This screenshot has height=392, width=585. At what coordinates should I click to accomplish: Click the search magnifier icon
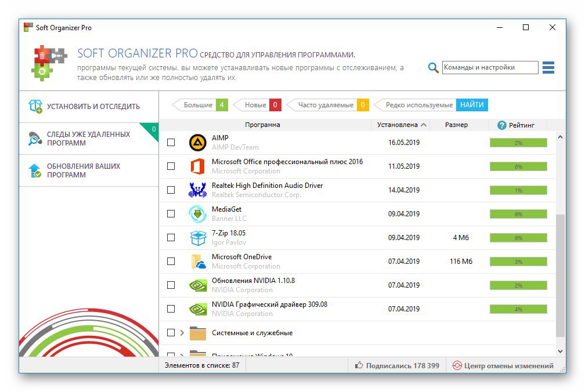(433, 68)
